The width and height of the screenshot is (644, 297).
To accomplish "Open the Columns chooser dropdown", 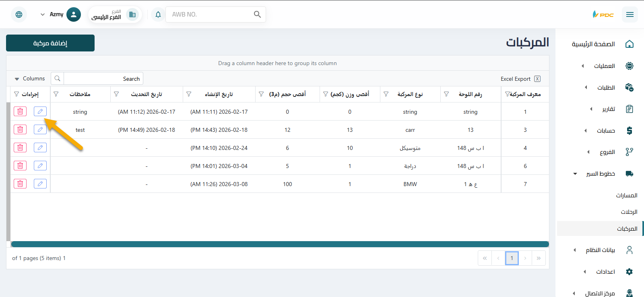I will tap(30, 78).
